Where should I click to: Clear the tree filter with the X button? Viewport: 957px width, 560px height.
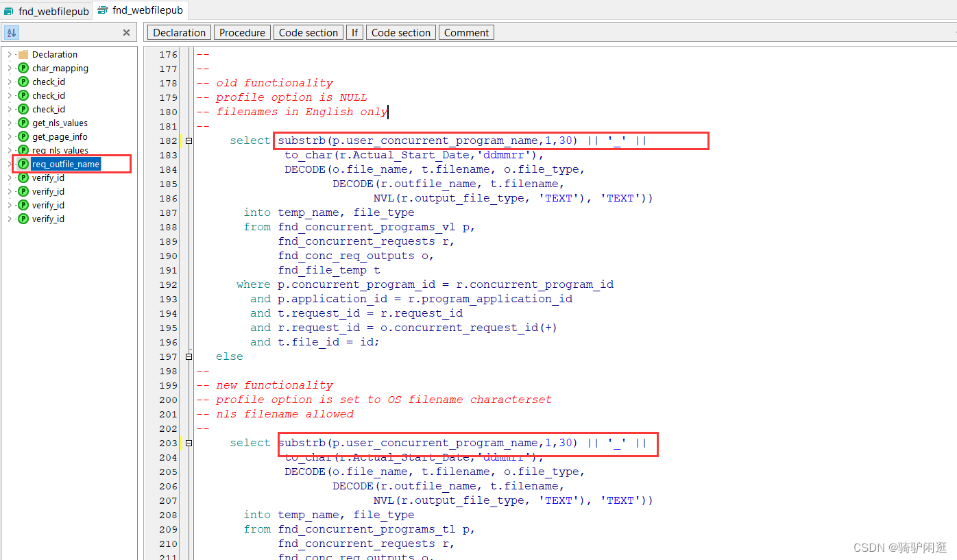126,32
